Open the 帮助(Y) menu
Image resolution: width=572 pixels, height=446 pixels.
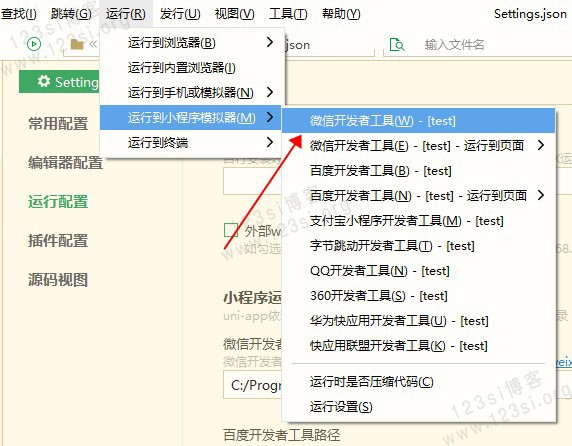(x=341, y=14)
